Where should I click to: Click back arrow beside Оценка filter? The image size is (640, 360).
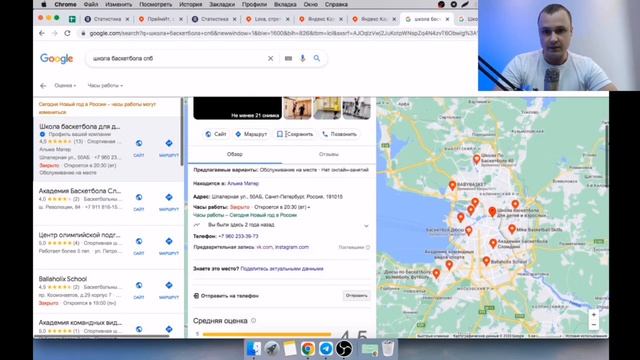click(x=43, y=86)
